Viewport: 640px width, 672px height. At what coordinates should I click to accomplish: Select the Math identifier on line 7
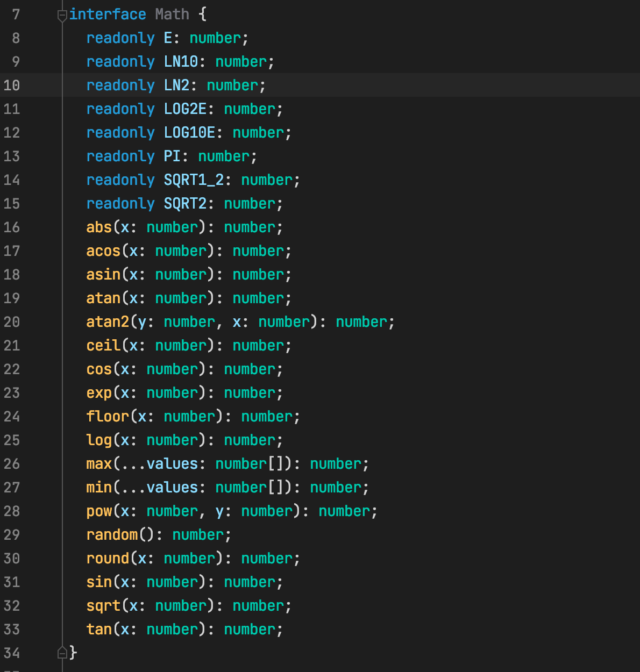pos(171,14)
